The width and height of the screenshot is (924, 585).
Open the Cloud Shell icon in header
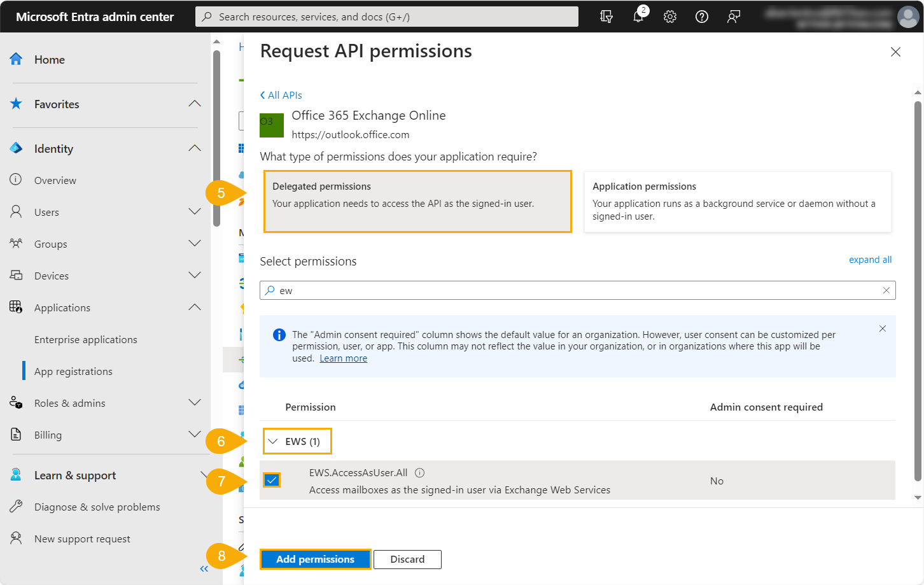coord(606,17)
